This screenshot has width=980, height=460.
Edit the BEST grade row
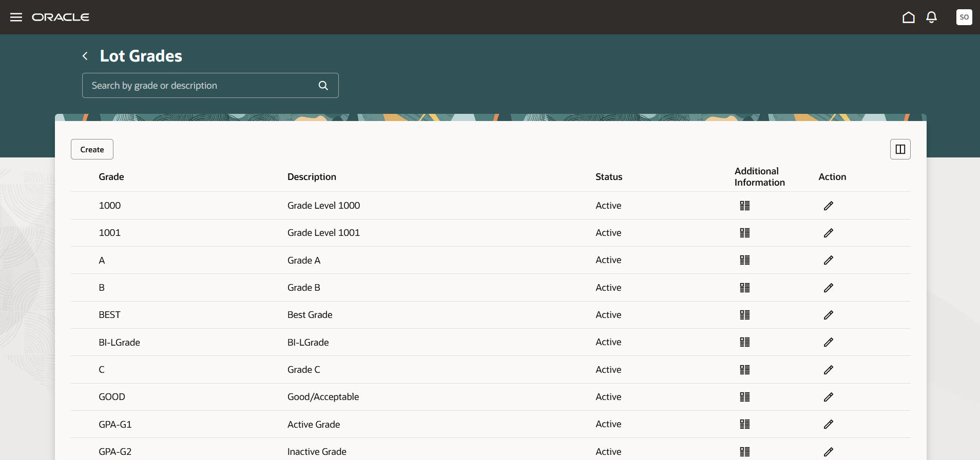[829, 315]
